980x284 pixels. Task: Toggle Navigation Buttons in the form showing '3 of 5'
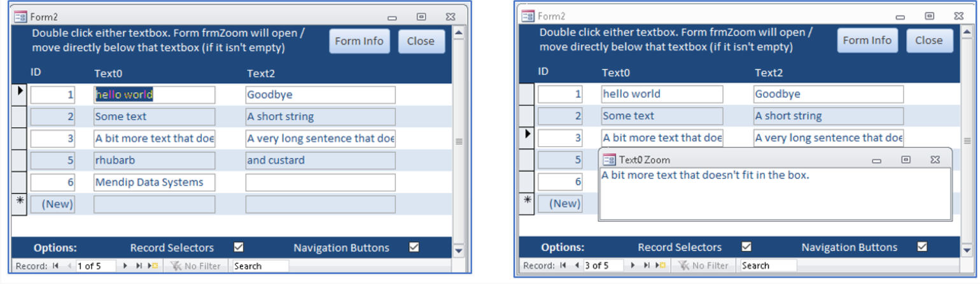(922, 247)
